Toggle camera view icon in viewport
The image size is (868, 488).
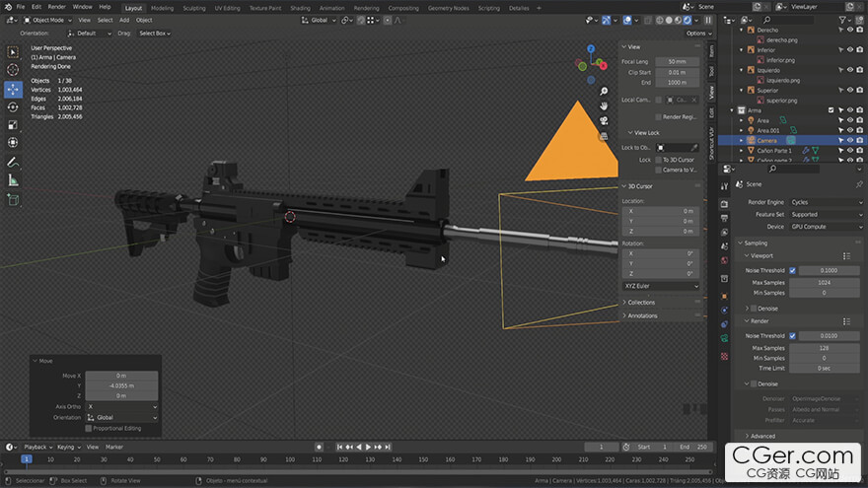[x=604, y=120]
